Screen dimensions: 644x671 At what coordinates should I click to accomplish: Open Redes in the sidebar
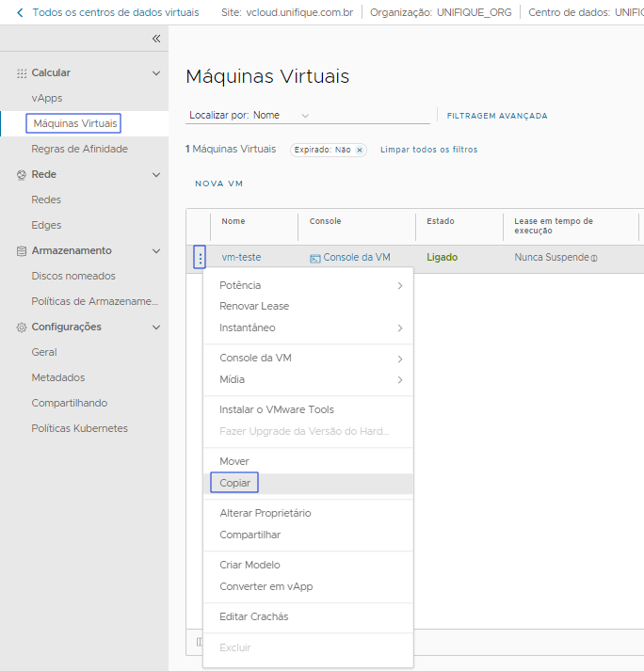46,200
